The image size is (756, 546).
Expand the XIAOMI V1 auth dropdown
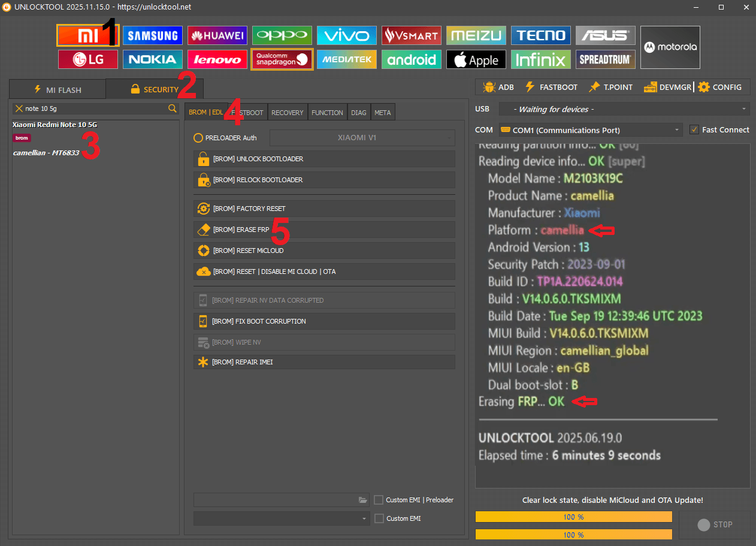point(362,138)
